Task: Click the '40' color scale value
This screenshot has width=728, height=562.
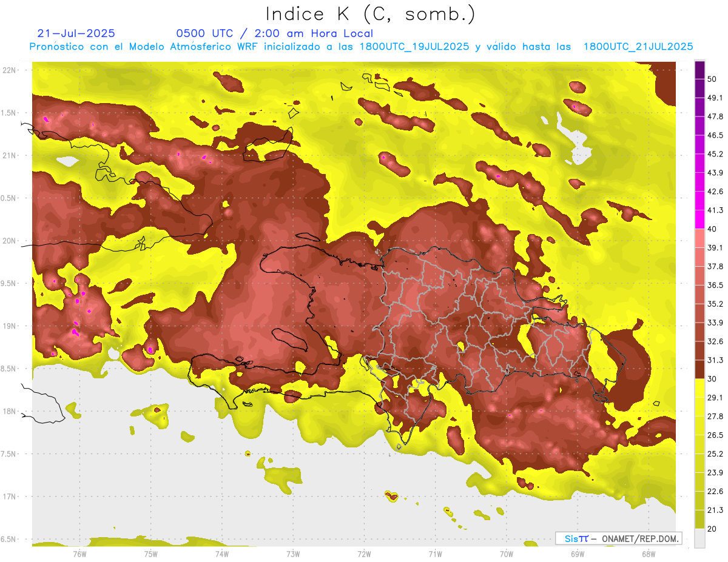Action: (712, 229)
